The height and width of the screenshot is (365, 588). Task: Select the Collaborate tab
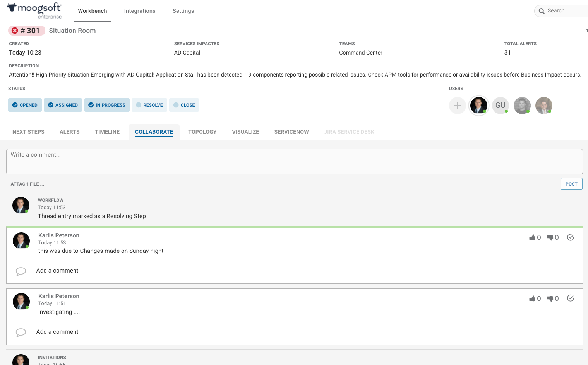(x=154, y=132)
